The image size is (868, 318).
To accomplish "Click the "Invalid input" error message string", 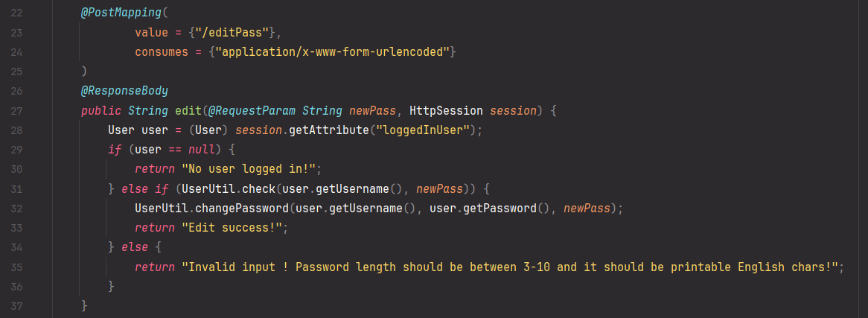I will click(x=512, y=267).
